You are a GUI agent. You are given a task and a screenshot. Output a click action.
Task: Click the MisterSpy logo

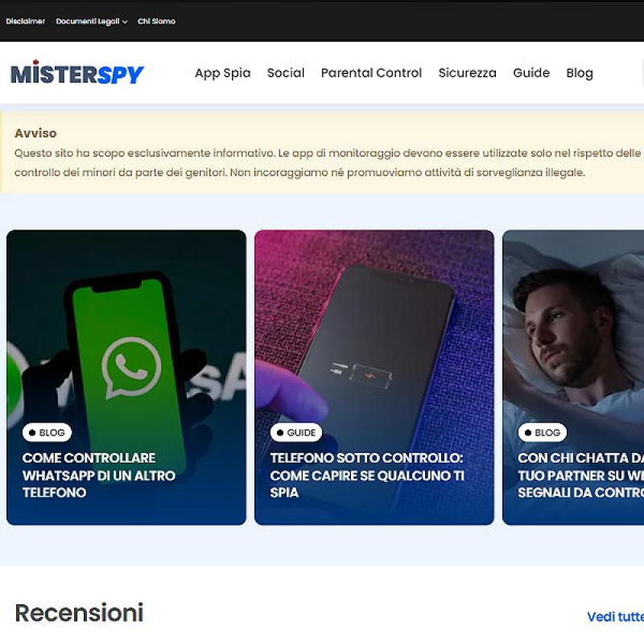(77, 72)
